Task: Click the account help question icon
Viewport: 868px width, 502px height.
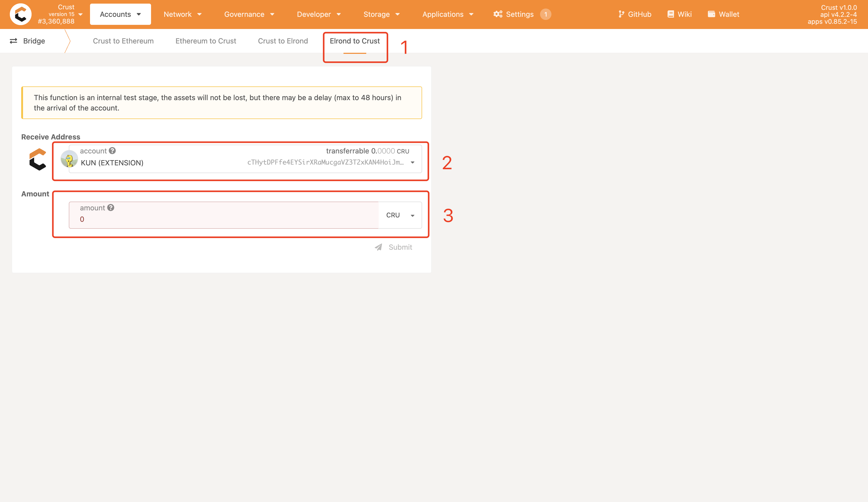Action: point(112,151)
